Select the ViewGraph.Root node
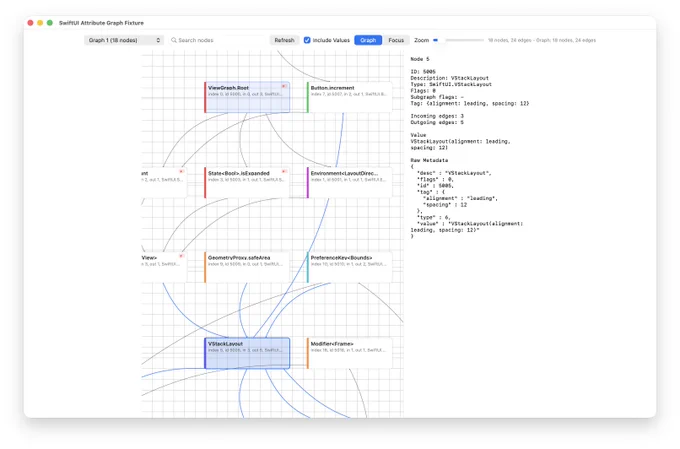Viewport: 680px width, 449px height. [247, 97]
